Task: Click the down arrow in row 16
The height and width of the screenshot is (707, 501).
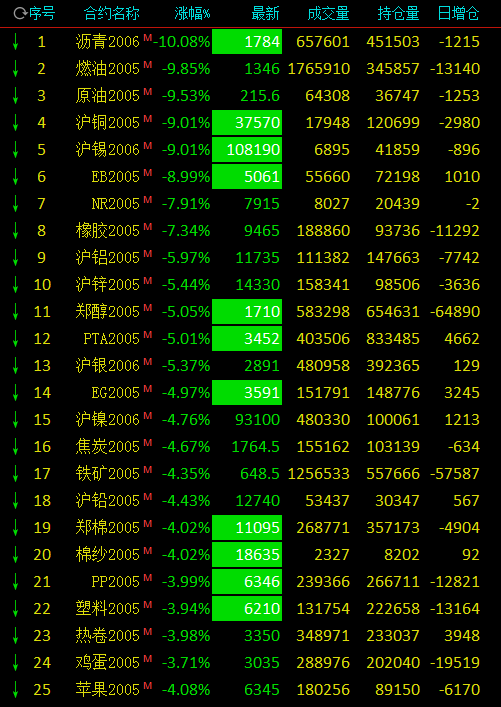Action: [x=15, y=447]
